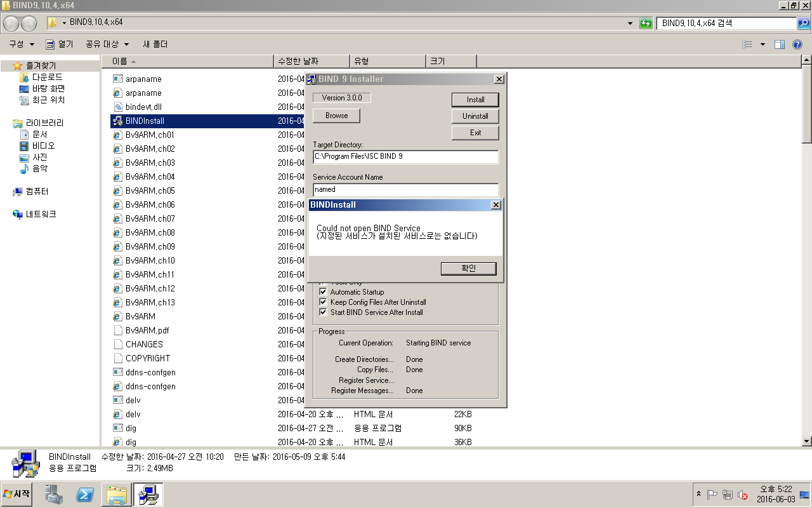Sort by the 크기 column header

point(451,61)
